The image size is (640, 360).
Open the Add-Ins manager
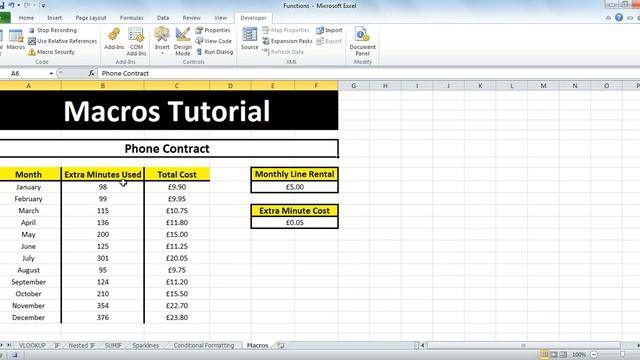[114, 40]
